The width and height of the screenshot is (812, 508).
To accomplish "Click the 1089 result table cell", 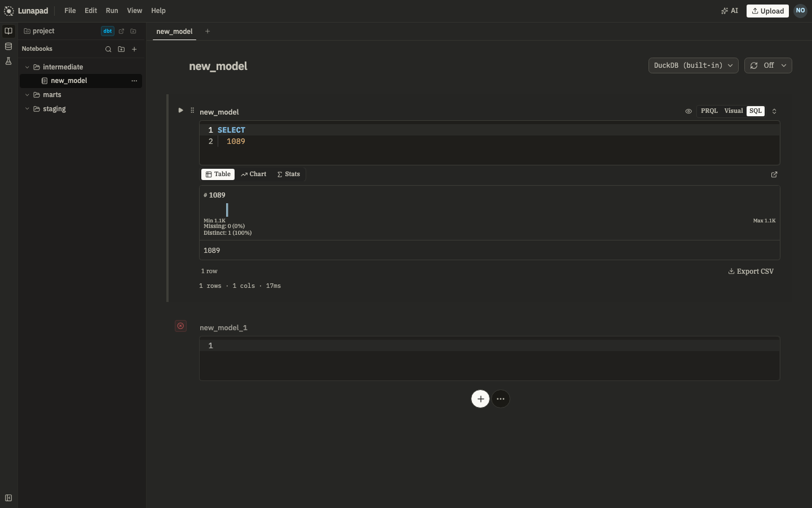I will 489,250.
